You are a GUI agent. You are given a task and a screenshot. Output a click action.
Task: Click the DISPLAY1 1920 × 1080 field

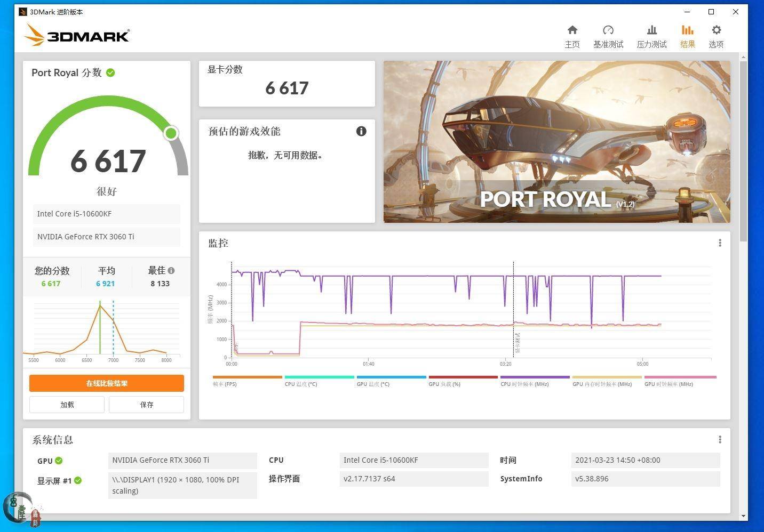(x=182, y=485)
